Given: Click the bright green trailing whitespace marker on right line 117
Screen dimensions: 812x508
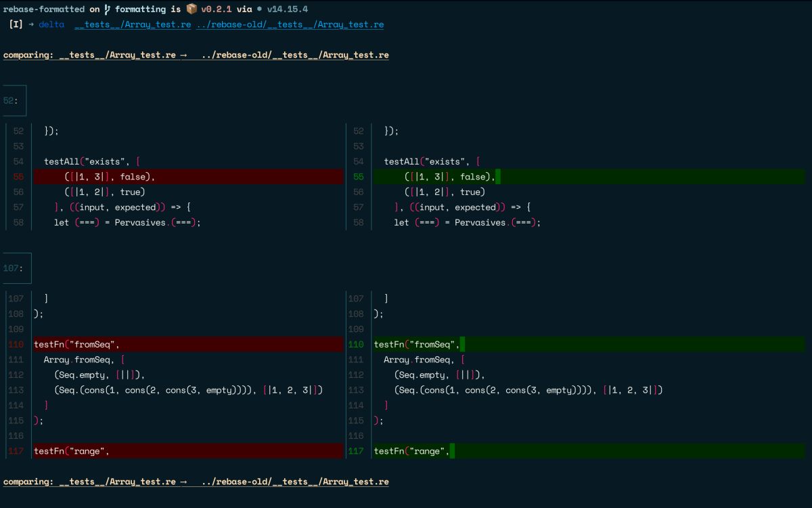Looking at the screenshot, I should click(452, 450).
